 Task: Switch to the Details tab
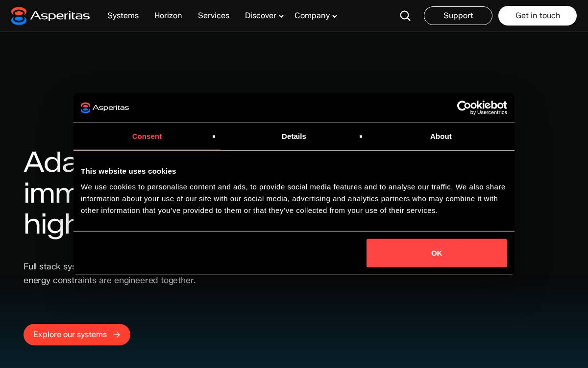coord(294,136)
